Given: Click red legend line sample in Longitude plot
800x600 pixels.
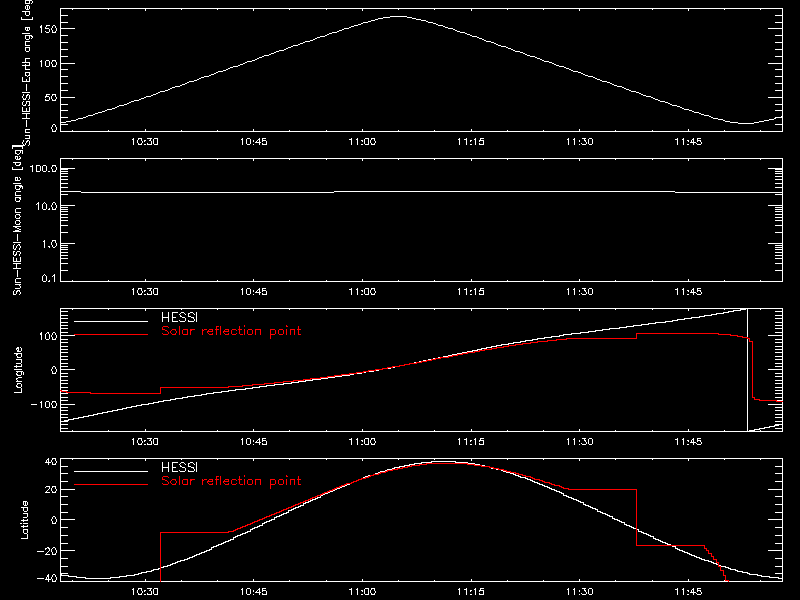Looking at the screenshot, I should click(111, 335).
